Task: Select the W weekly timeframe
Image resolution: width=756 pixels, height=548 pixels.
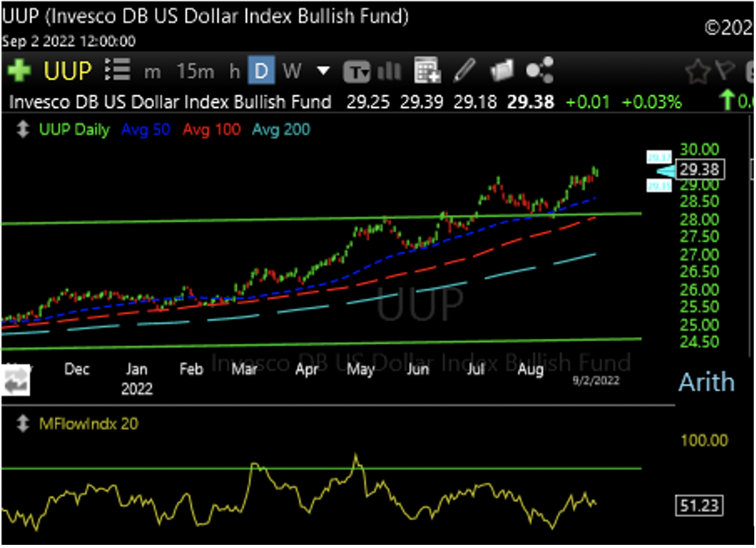Action: pos(292,71)
